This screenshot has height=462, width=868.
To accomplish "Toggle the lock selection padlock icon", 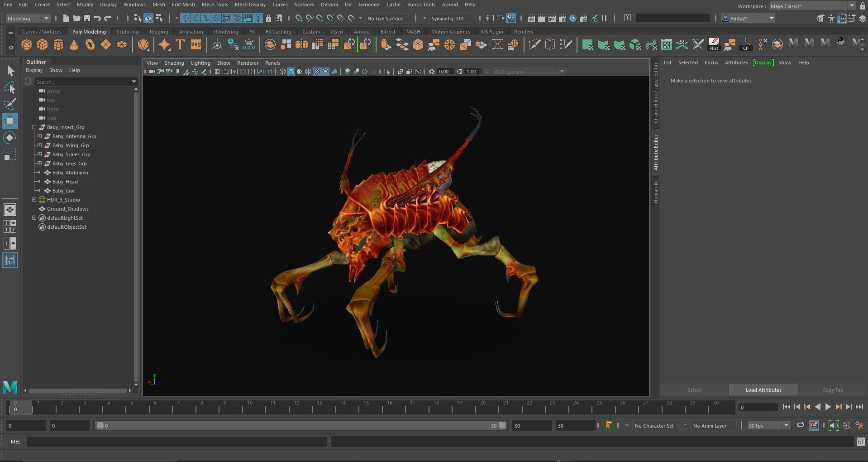I will [268, 18].
